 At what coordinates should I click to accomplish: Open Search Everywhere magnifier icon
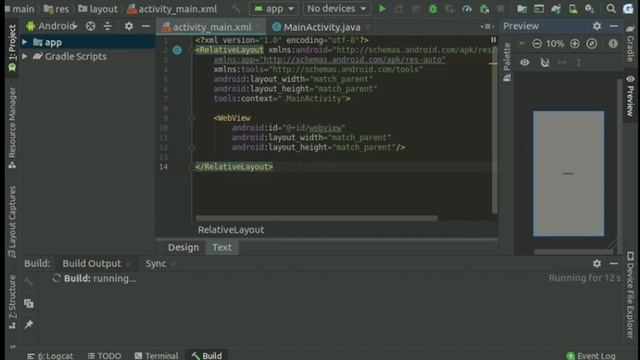pos(611,9)
